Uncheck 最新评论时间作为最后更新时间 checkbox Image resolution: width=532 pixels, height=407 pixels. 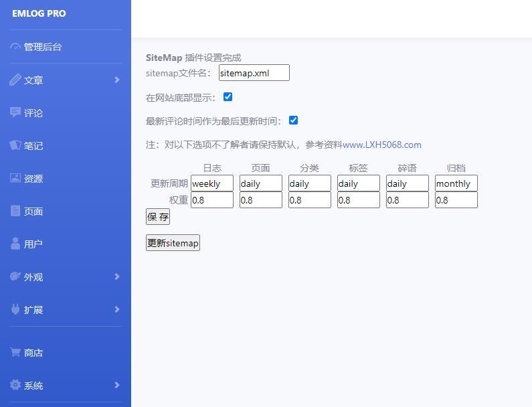click(294, 120)
